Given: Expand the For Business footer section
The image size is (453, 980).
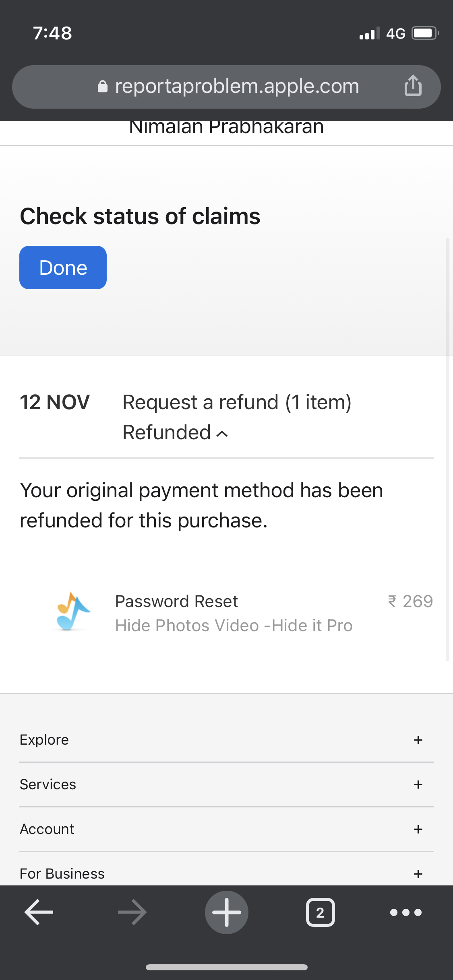Looking at the screenshot, I should coord(418,873).
